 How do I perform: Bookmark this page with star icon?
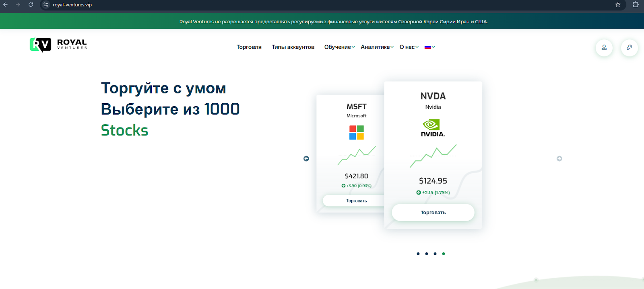618,5
